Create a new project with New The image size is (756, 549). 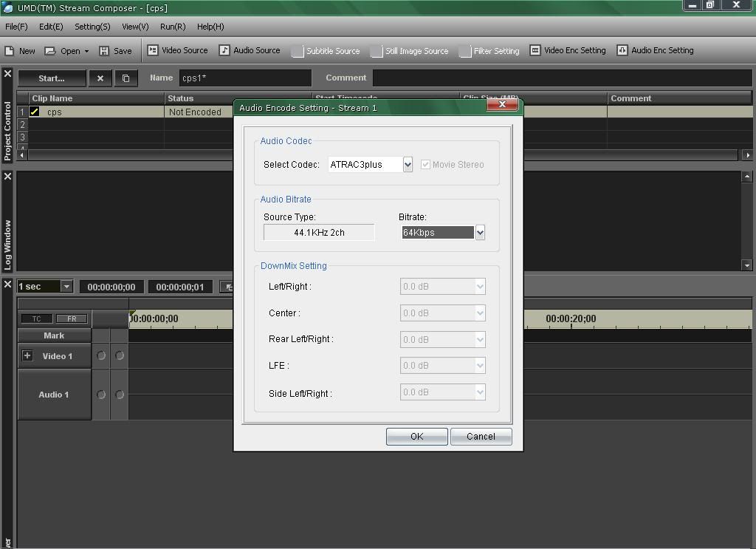[20, 51]
